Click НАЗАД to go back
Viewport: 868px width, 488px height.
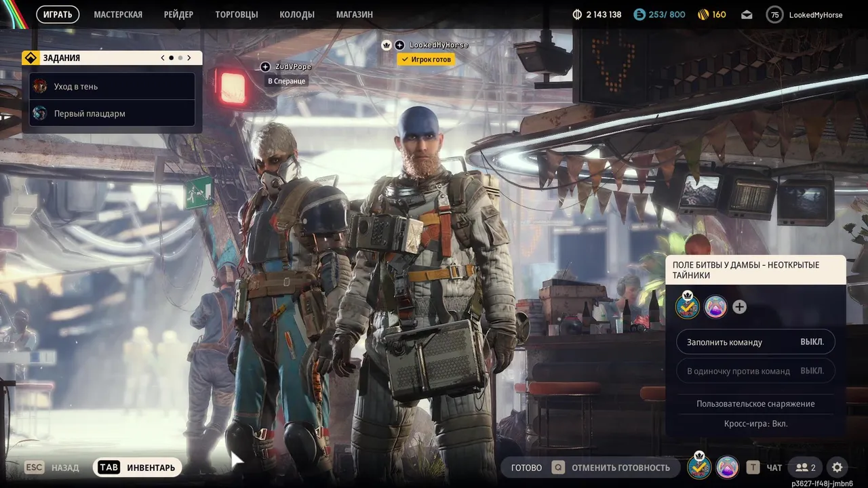pos(65,468)
